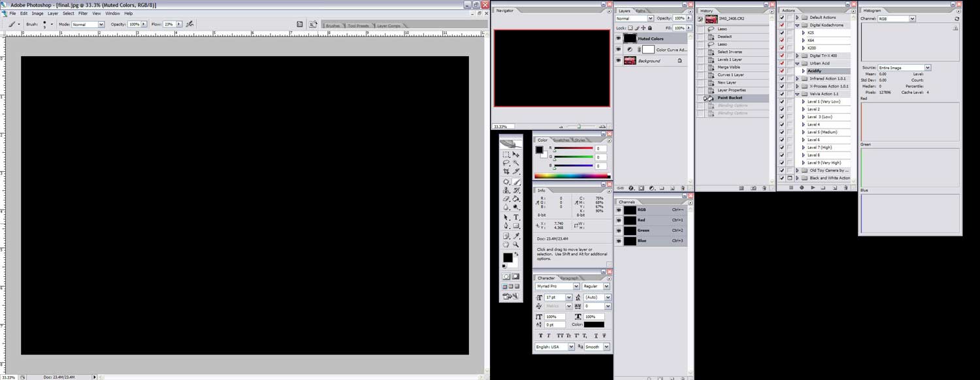The image size is (980, 380).
Task: Open the brush Mode dropdown
Action: [88, 24]
